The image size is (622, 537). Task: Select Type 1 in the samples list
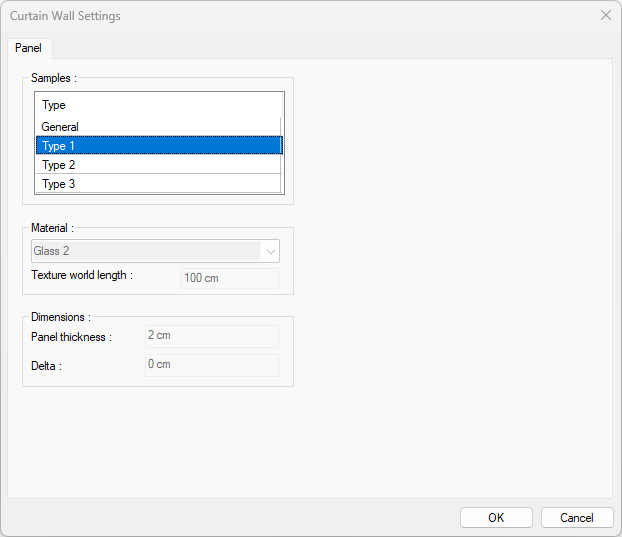pos(159,146)
